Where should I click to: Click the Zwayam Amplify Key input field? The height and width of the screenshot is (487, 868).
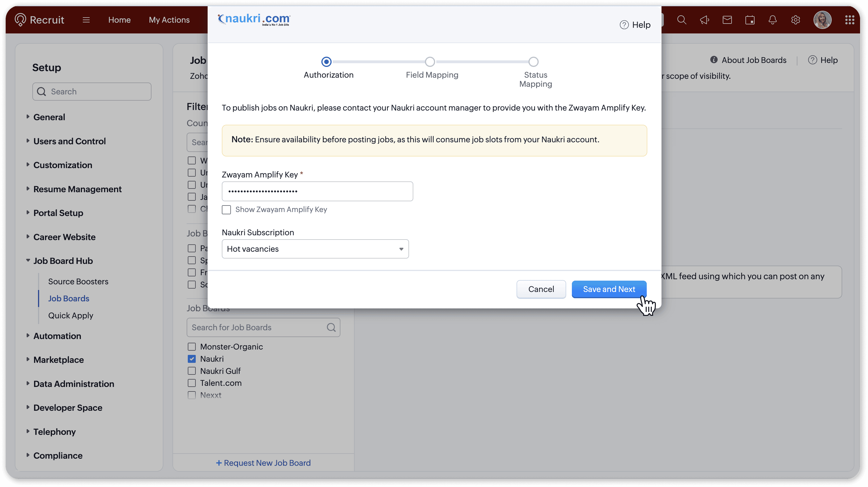pos(317,191)
